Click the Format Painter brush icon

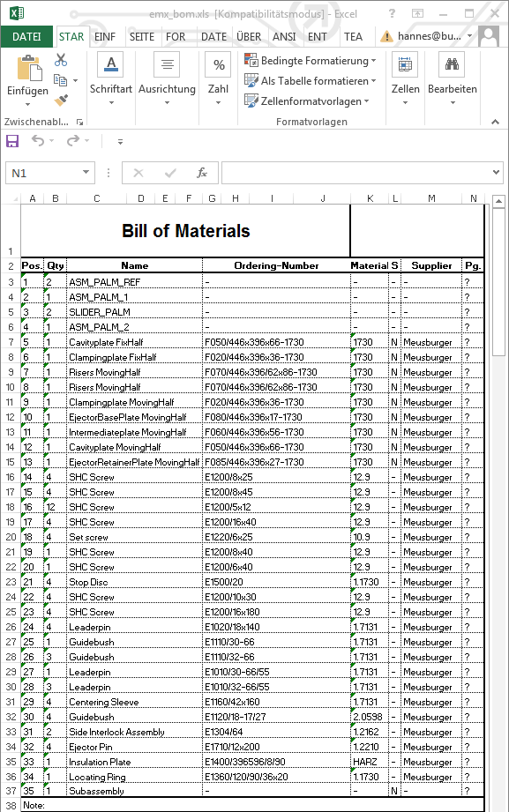click(61, 100)
